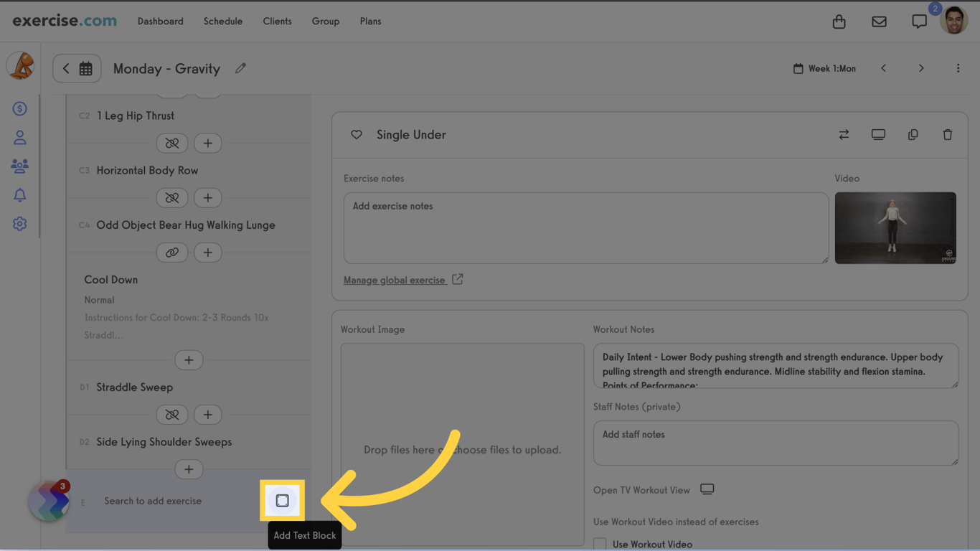Open the organization logo in sidebar
Viewport: 980px width, 551px height.
pos(20,66)
